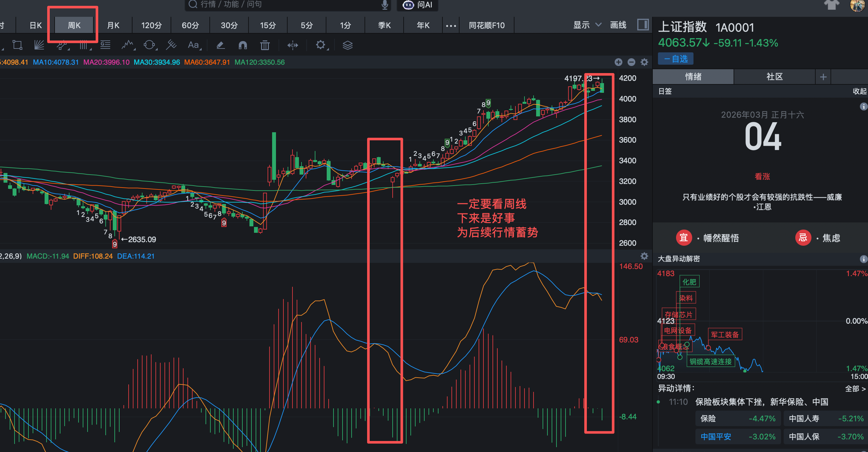Toggle the 自选 watchlist button
The height and width of the screenshot is (452, 868).
click(x=675, y=59)
